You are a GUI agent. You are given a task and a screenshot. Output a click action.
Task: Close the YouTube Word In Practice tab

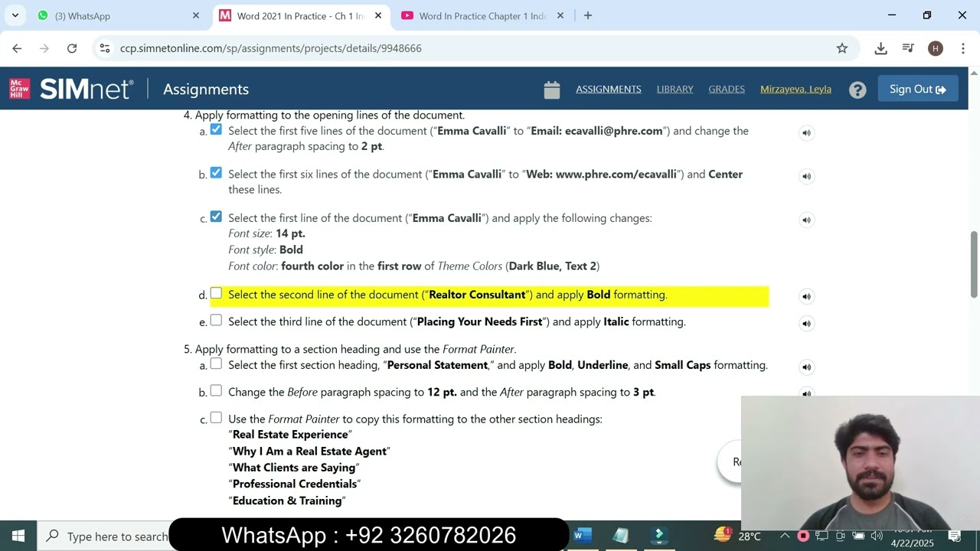[560, 15]
